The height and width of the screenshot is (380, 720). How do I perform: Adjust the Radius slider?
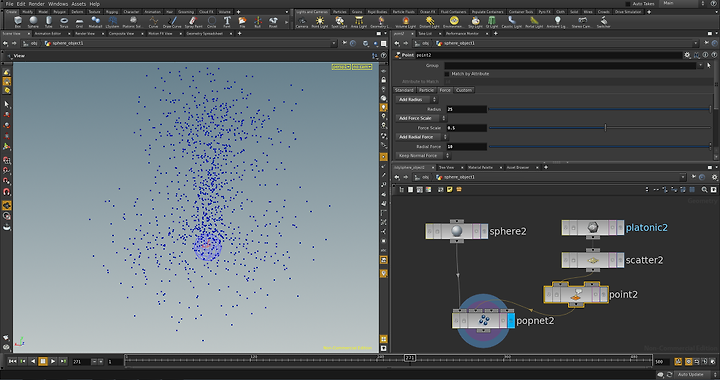tap(599, 109)
